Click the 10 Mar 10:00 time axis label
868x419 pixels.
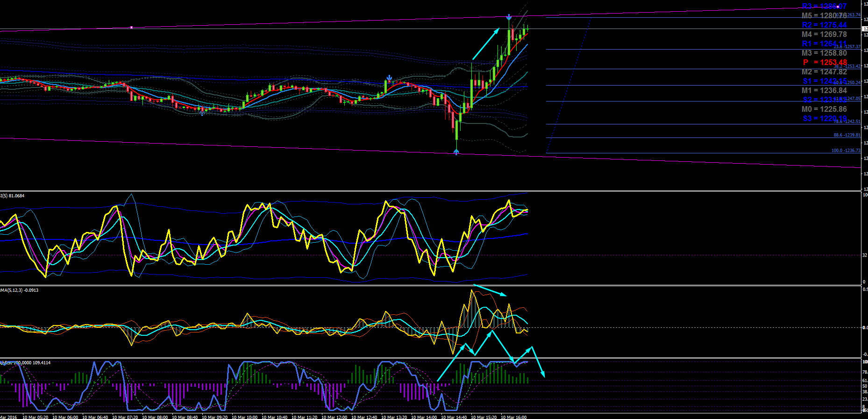pos(244,417)
